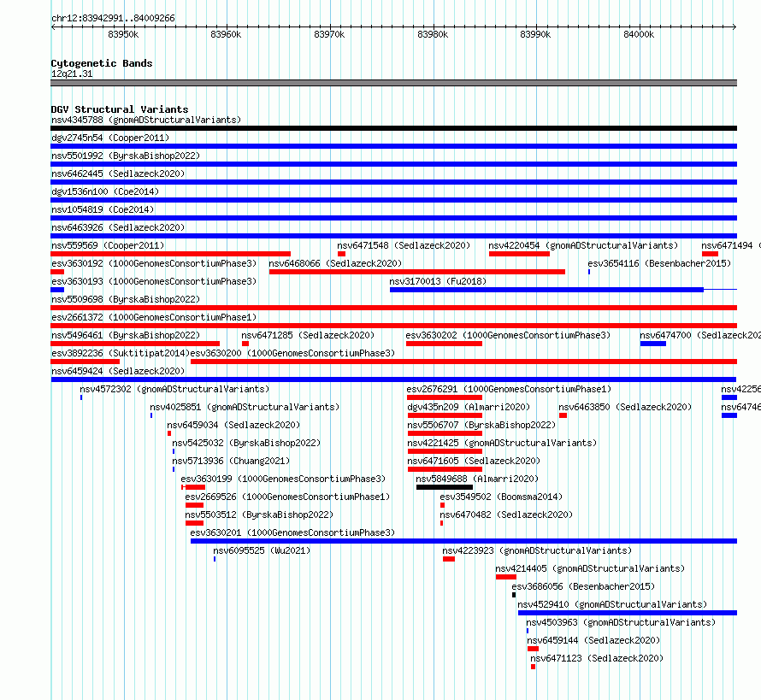Open nsv5713936 (Chuang2021) label
This screenshot has height=700, width=761.
click(x=231, y=461)
